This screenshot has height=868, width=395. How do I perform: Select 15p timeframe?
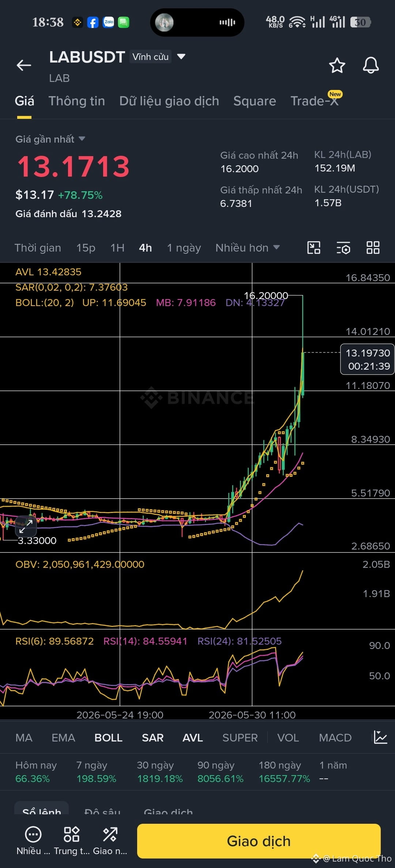tap(86, 248)
